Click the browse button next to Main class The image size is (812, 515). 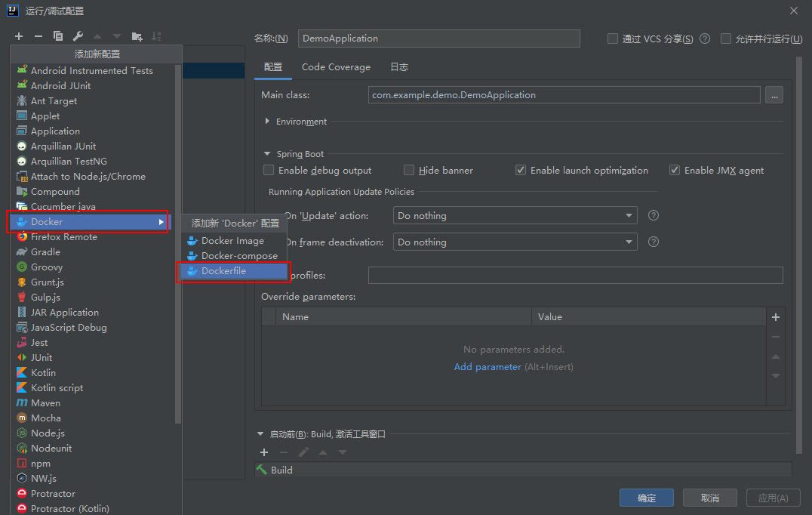(x=774, y=95)
